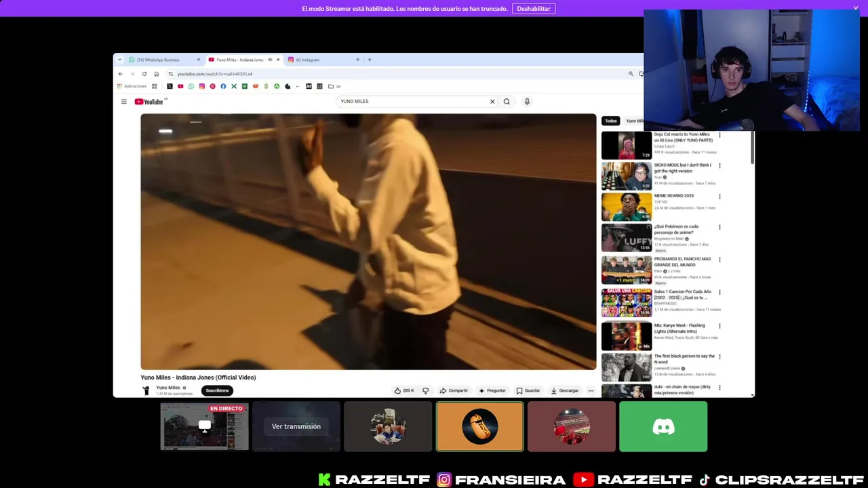The width and height of the screenshot is (868, 488).
Task: Open the WhatsApp bookmark icon
Action: pos(191,86)
